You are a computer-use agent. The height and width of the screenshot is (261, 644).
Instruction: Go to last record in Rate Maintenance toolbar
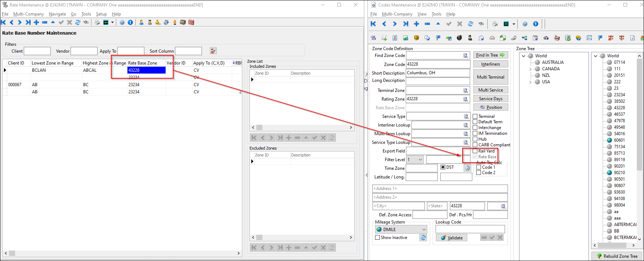click(28, 22)
